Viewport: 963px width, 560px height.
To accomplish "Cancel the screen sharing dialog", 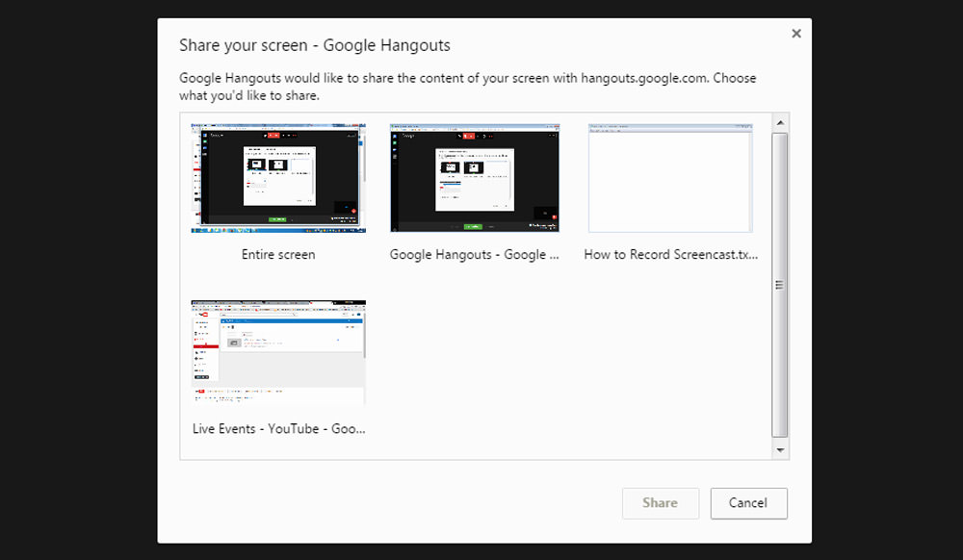I will pos(748,503).
